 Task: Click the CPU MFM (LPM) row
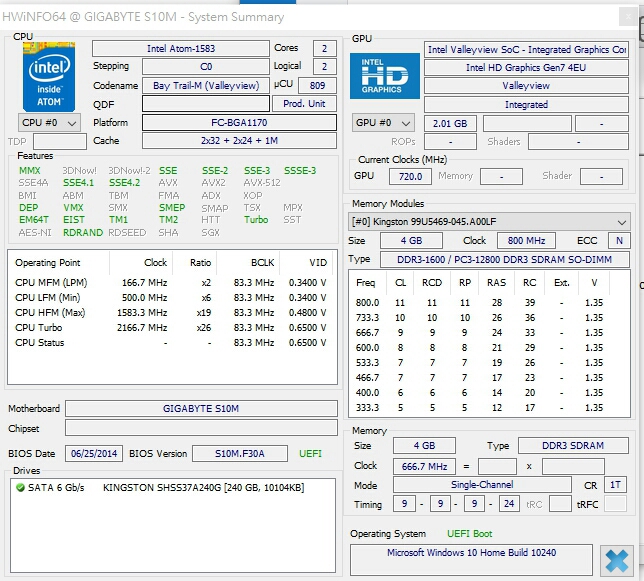pyautogui.click(x=171, y=282)
